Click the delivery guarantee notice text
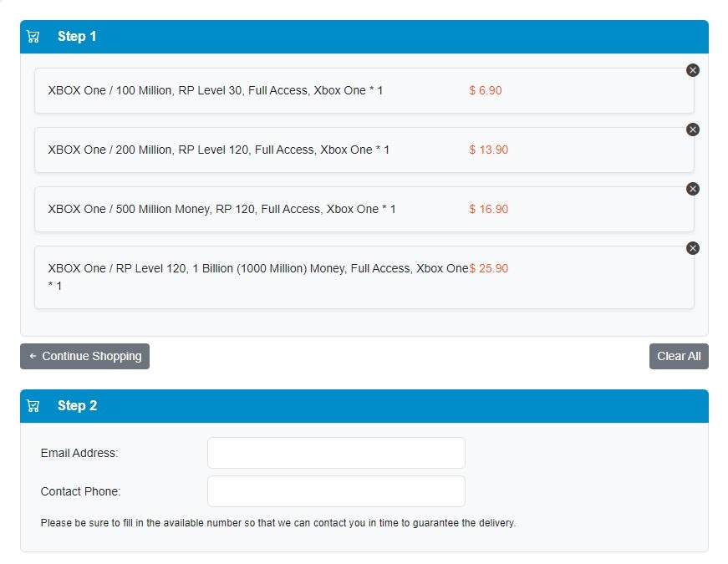Image resolution: width=728 pixels, height=564 pixels. [278, 523]
